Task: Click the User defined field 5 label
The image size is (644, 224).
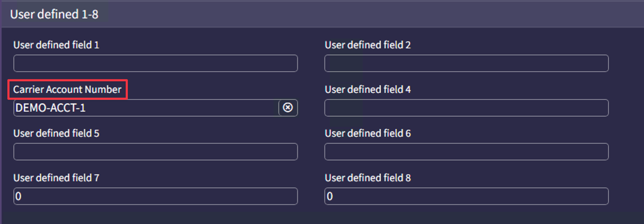Action: pyautogui.click(x=56, y=133)
